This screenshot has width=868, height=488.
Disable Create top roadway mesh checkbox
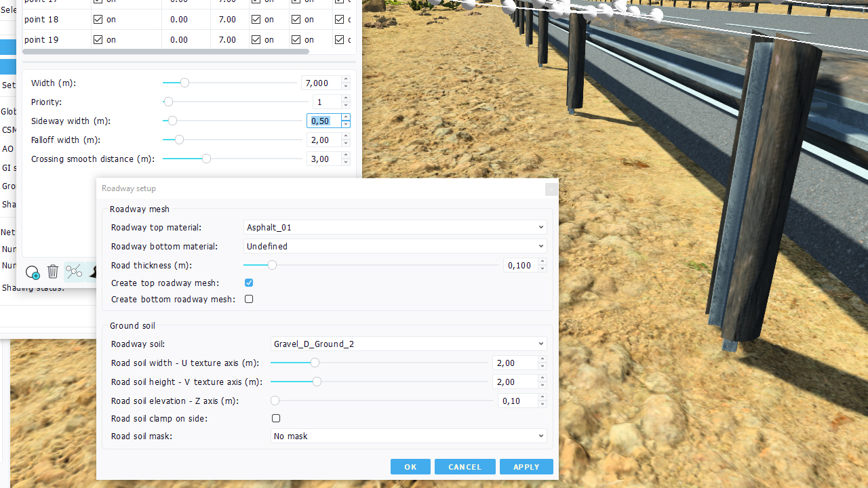coord(249,283)
